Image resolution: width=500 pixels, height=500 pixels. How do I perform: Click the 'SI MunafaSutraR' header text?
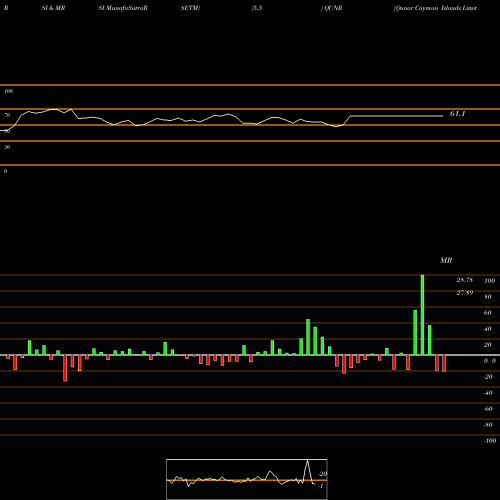pos(123,8)
